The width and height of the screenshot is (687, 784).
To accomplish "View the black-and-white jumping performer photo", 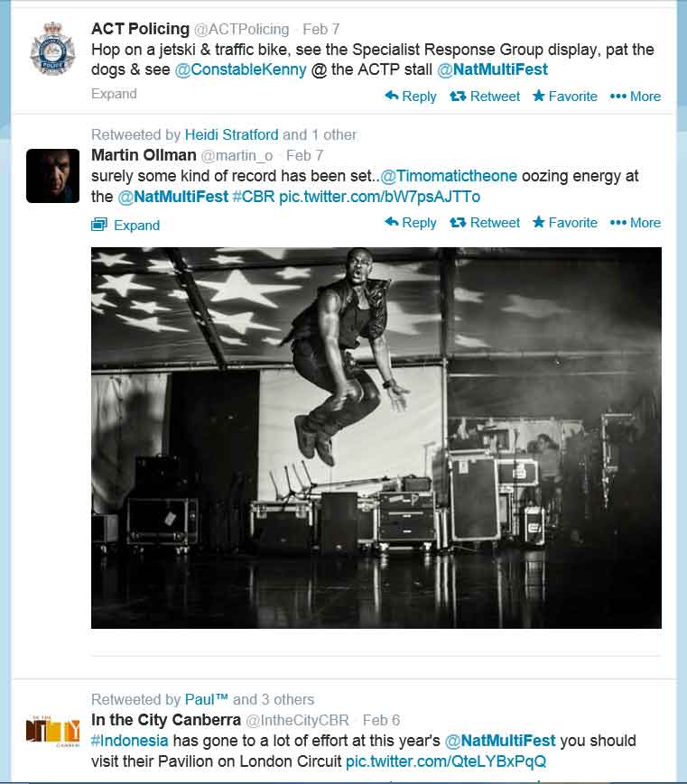I will point(376,438).
